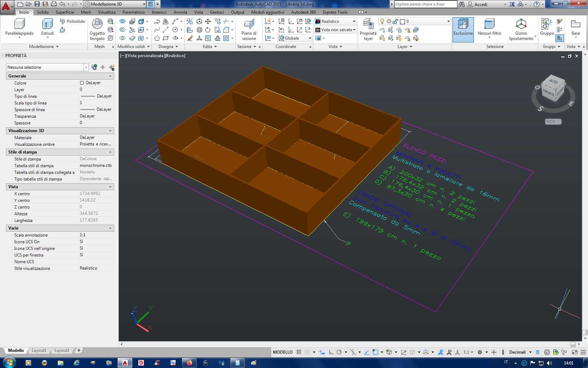The image size is (588, 368).
Task: Open the Solido ribbon tab
Action: [x=43, y=12]
